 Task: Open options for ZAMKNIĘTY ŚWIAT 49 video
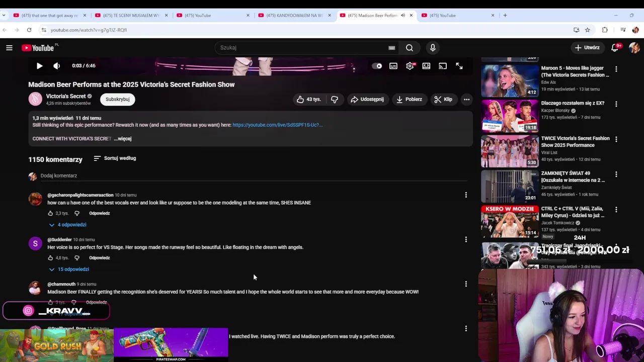tap(616, 174)
